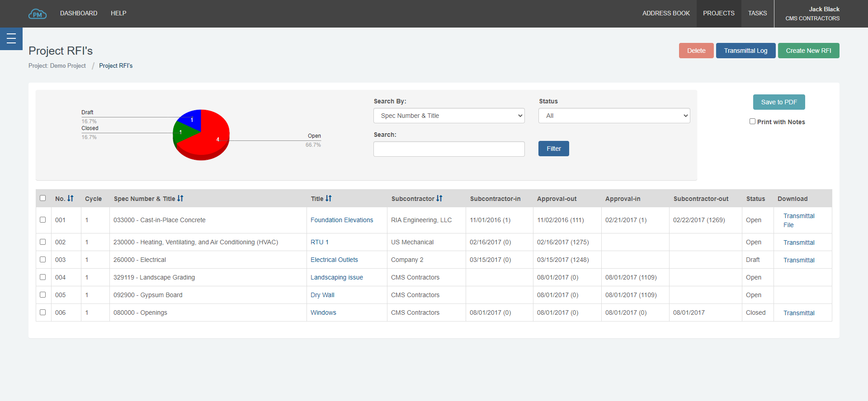Click the Cycle column header
Image resolution: width=868 pixels, height=401 pixels.
click(93, 199)
